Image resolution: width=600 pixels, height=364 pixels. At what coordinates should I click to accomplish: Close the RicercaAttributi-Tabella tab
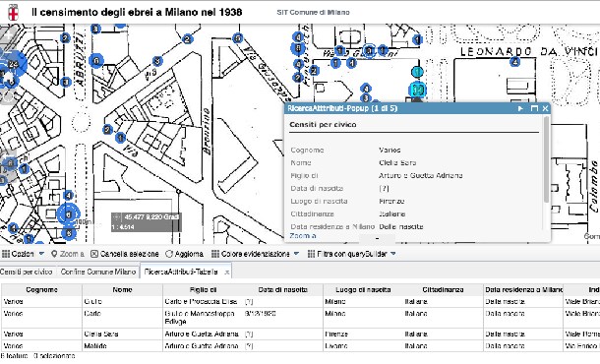click(x=226, y=273)
